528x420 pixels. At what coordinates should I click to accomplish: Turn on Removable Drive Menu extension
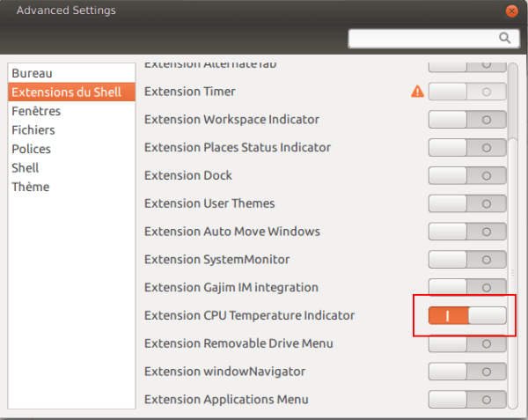(x=467, y=343)
